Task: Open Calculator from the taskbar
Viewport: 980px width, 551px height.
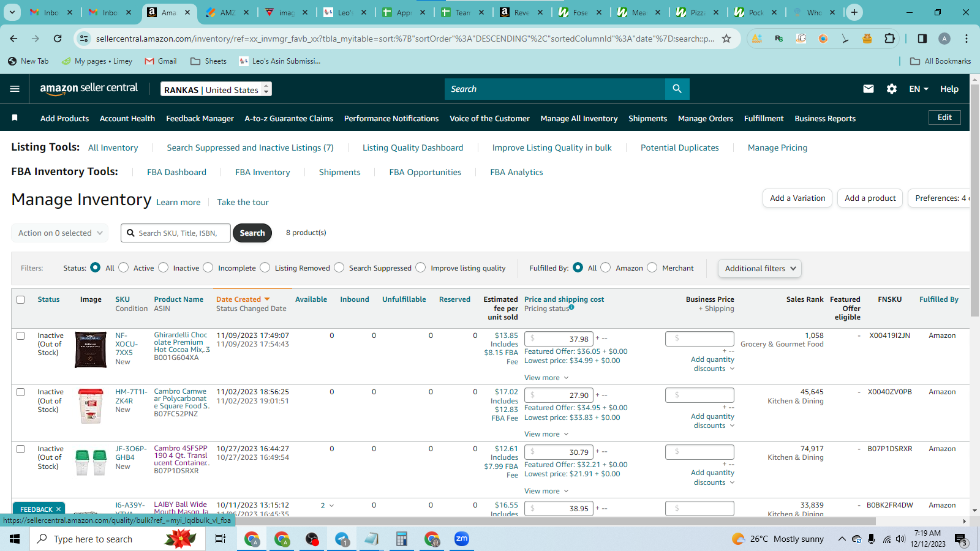Action: tap(402, 539)
